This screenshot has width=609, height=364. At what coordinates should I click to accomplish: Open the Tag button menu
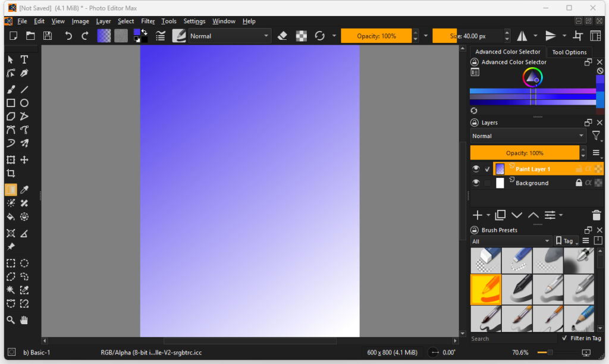[567, 241]
